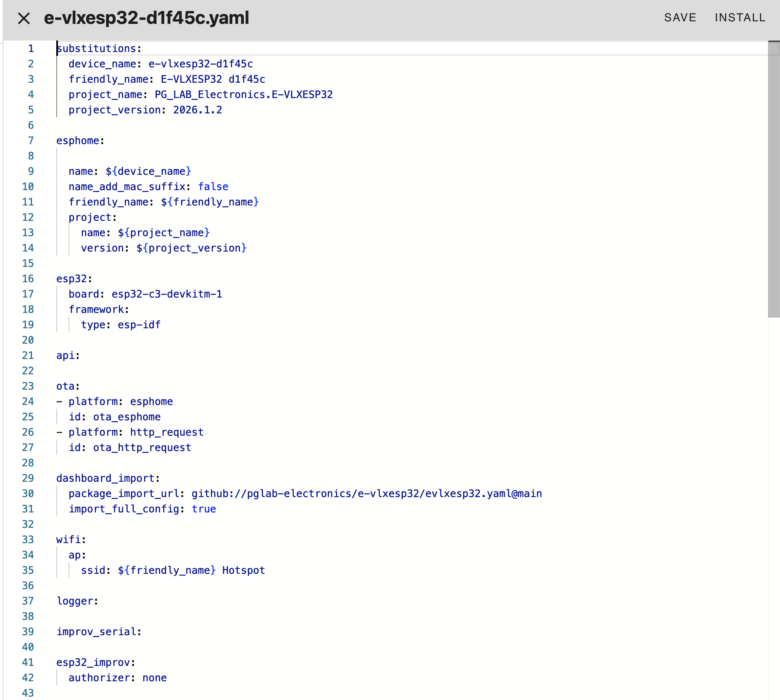Click platform value http_request on line 26

click(x=167, y=432)
